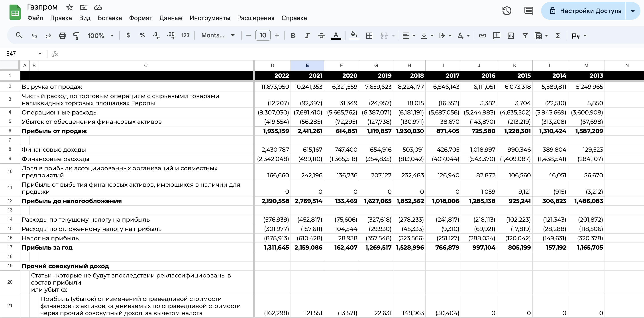Screen dimensions: 644x318
Task: Open the fill color picker
Action: click(354, 35)
